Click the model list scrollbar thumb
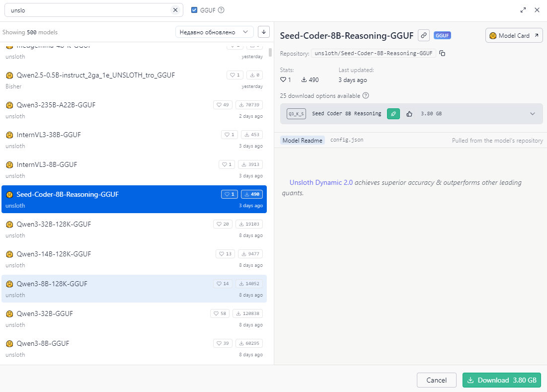 click(x=270, y=52)
